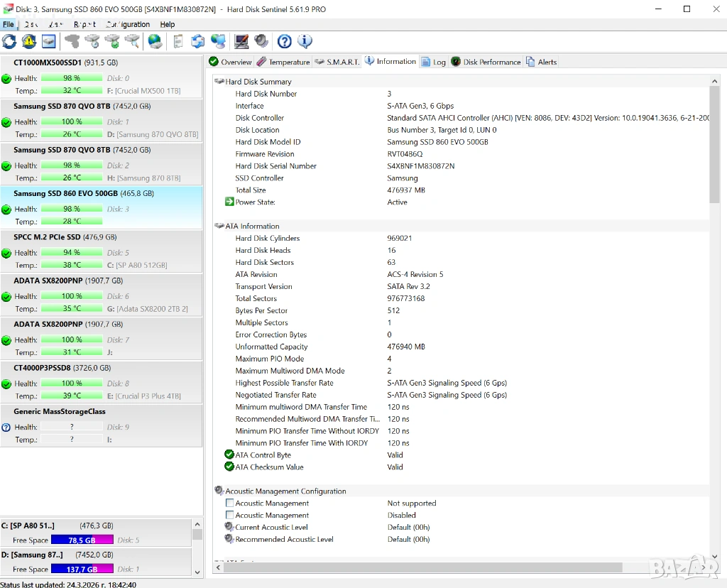727x588 pixels.
Task: Click the two networked computers toolbar icon
Action: pyautogui.click(x=219, y=41)
